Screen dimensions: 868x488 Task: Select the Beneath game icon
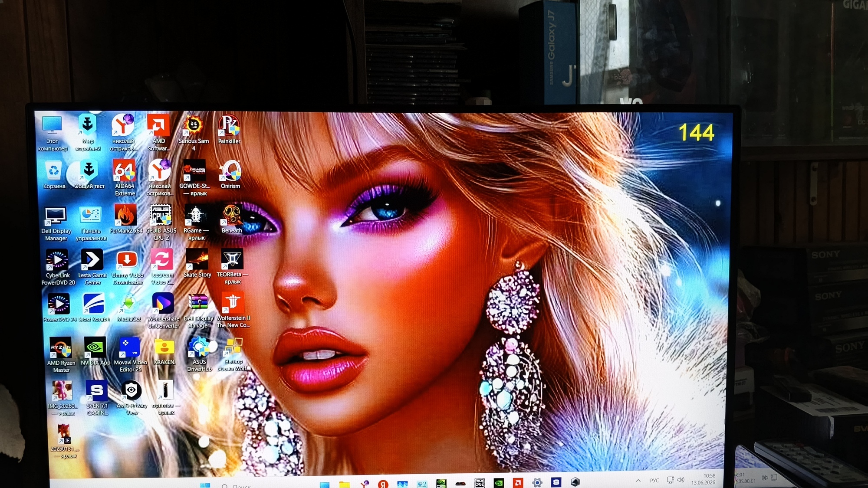click(x=232, y=219)
